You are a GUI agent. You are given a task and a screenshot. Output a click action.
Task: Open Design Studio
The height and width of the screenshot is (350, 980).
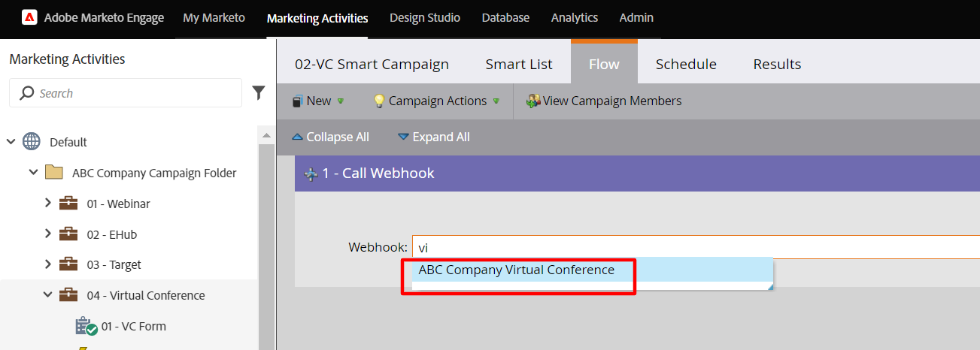[x=425, y=18]
